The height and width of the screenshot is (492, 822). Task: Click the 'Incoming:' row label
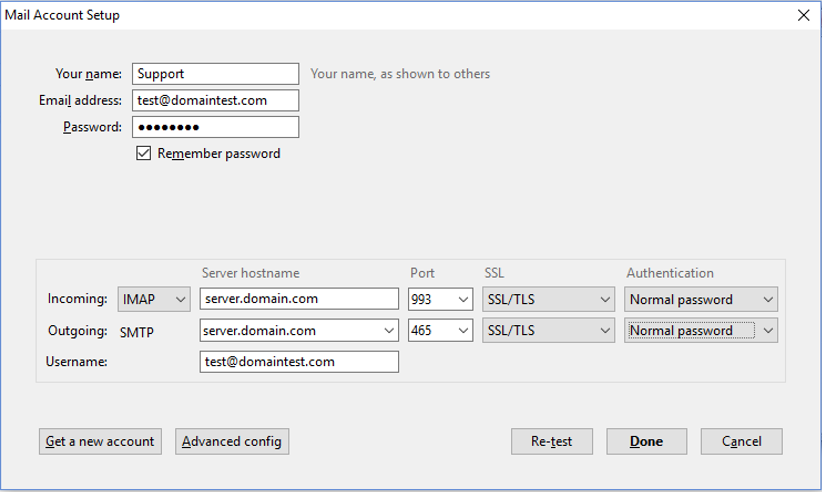78,299
